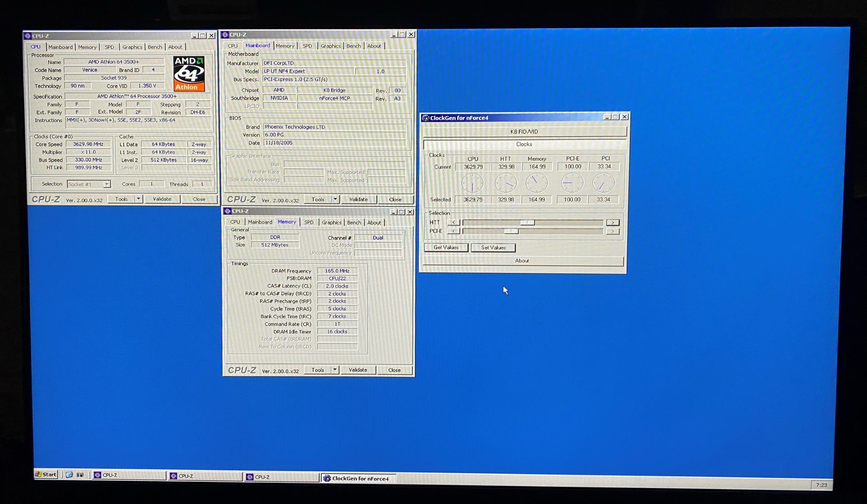Open the Start menu
The width and height of the screenshot is (867, 504).
[46, 474]
